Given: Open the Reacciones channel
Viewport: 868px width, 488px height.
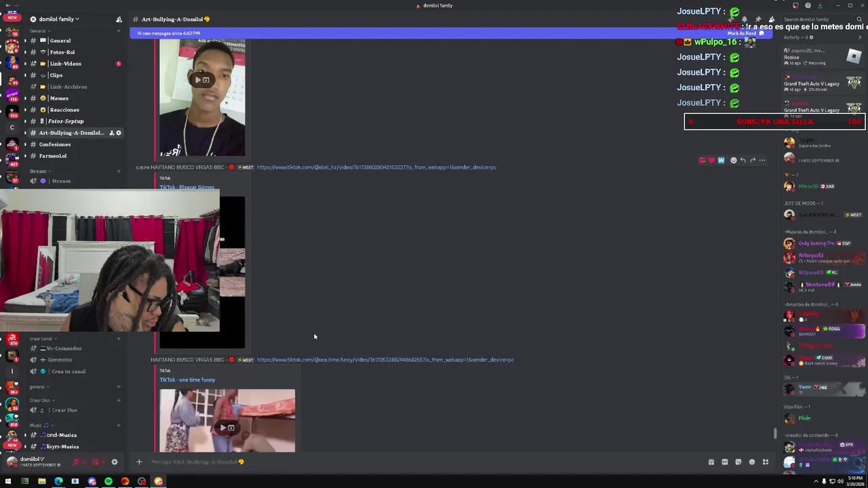Looking at the screenshot, I should (x=73, y=110).
